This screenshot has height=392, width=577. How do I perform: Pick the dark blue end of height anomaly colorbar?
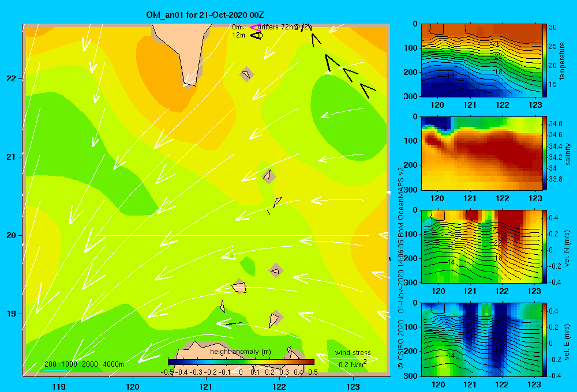171,361
